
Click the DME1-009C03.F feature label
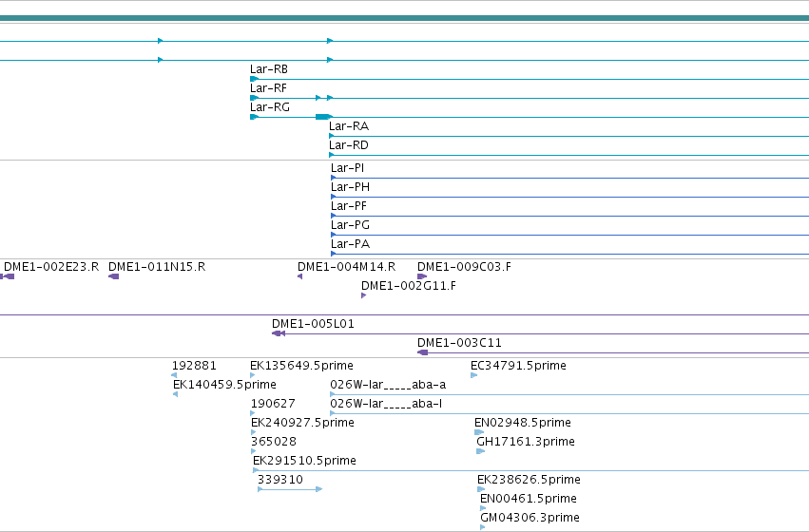tap(464, 267)
